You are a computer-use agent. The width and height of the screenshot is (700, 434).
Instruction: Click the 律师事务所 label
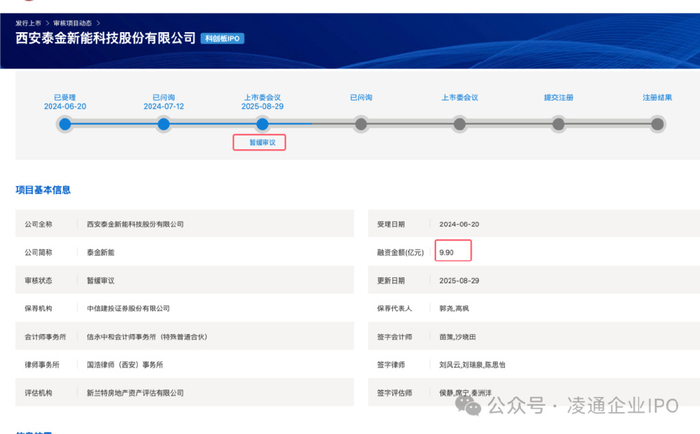(42, 365)
